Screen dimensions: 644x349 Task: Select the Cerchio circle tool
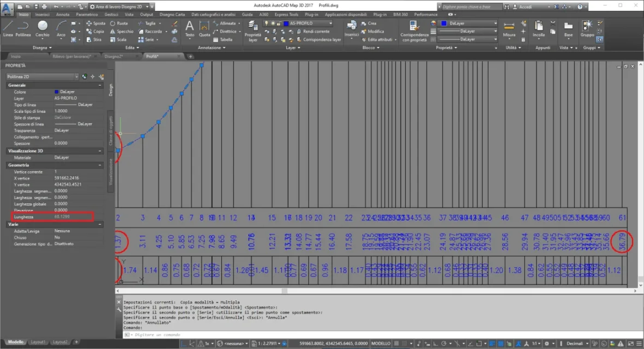[43, 29]
